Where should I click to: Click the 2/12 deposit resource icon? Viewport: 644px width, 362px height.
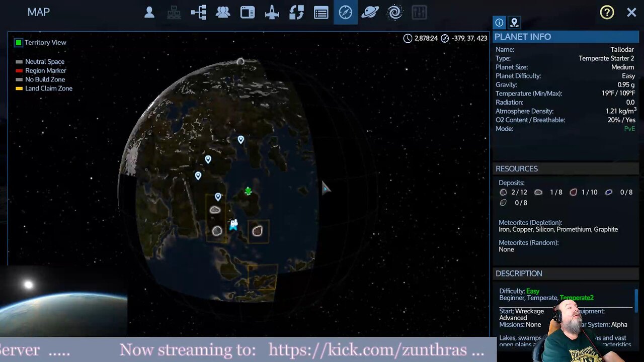click(503, 193)
